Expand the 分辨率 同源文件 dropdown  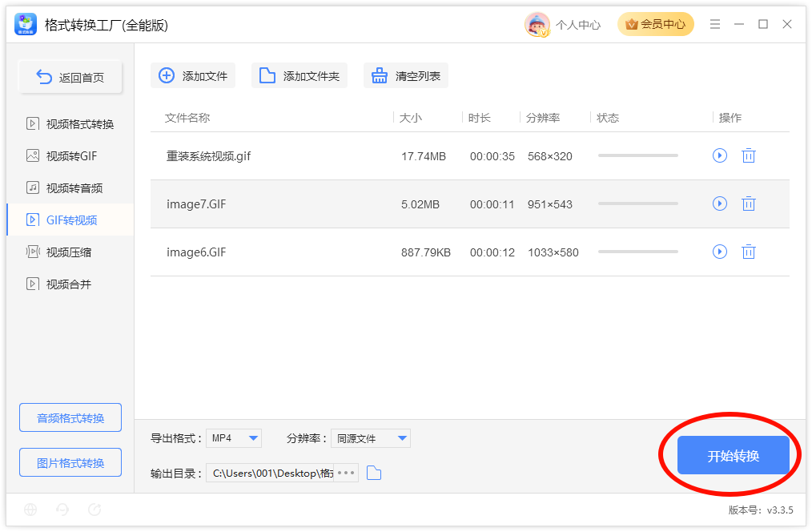[371, 438]
